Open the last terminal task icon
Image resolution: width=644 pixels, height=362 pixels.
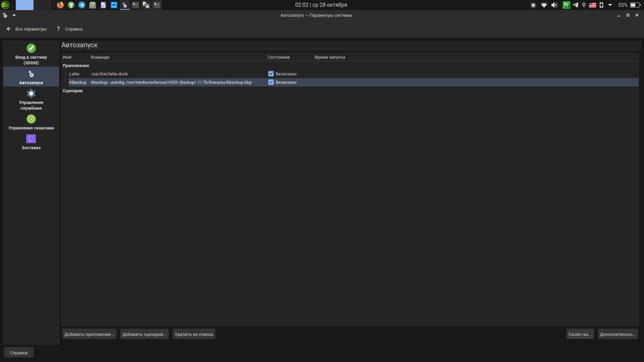point(157,5)
